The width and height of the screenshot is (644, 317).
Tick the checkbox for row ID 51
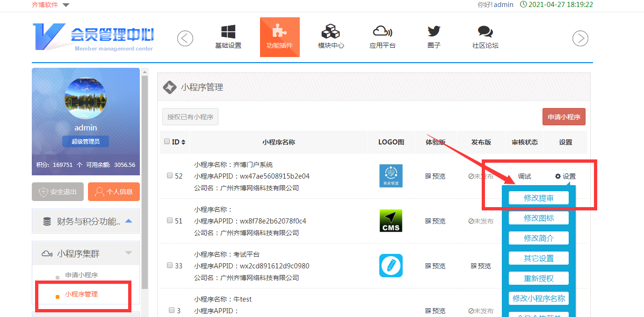point(170,221)
